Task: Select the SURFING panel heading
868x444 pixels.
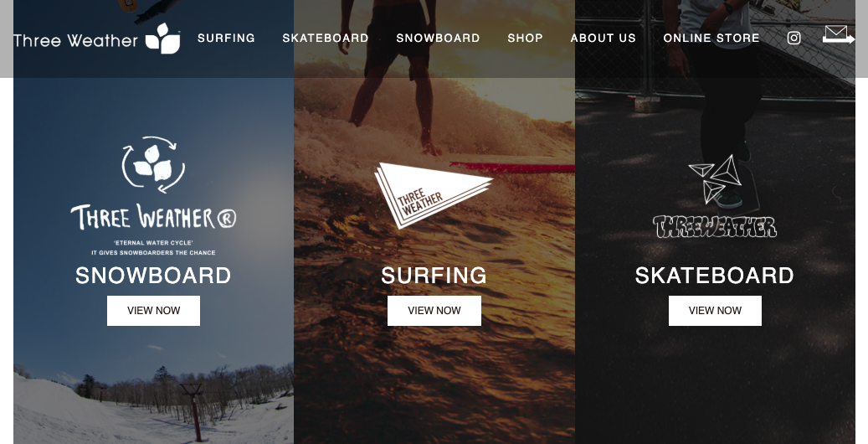Action: [x=434, y=276]
